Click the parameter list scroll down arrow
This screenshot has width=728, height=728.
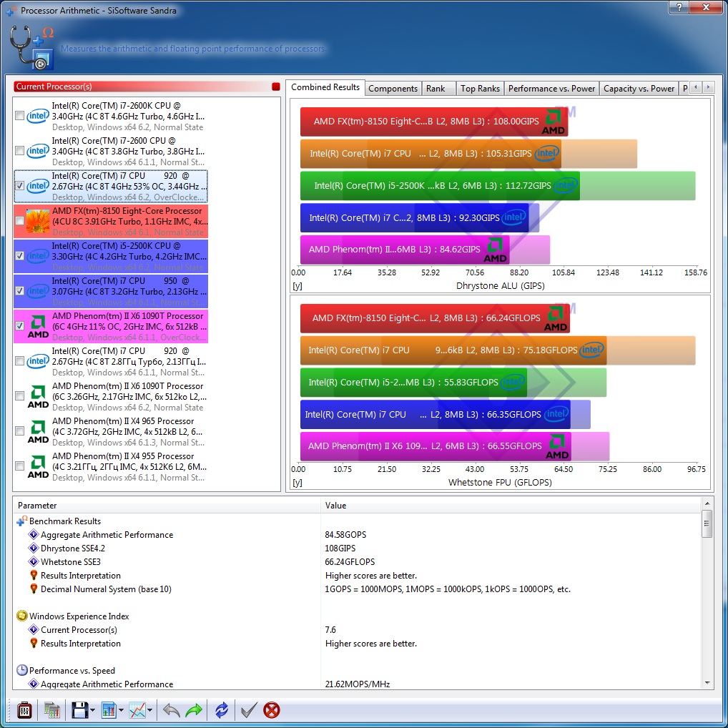tap(707, 683)
